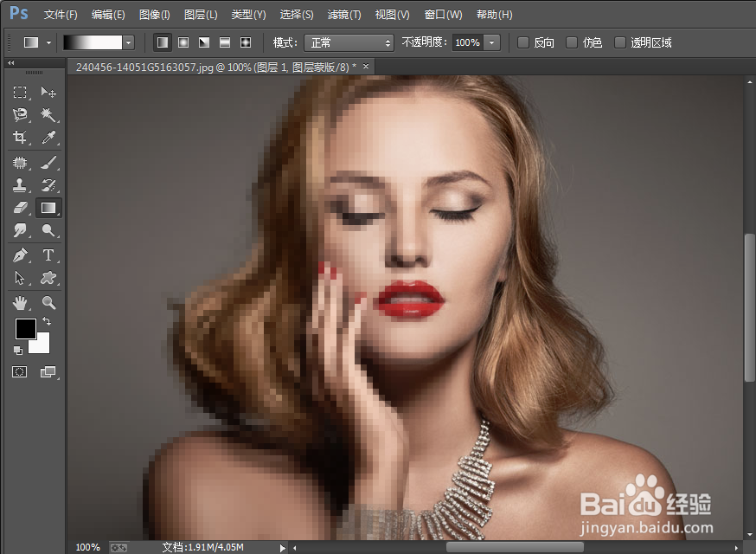
Task: Open the 帮助(H) menu
Action: pyautogui.click(x=494, y=15)
